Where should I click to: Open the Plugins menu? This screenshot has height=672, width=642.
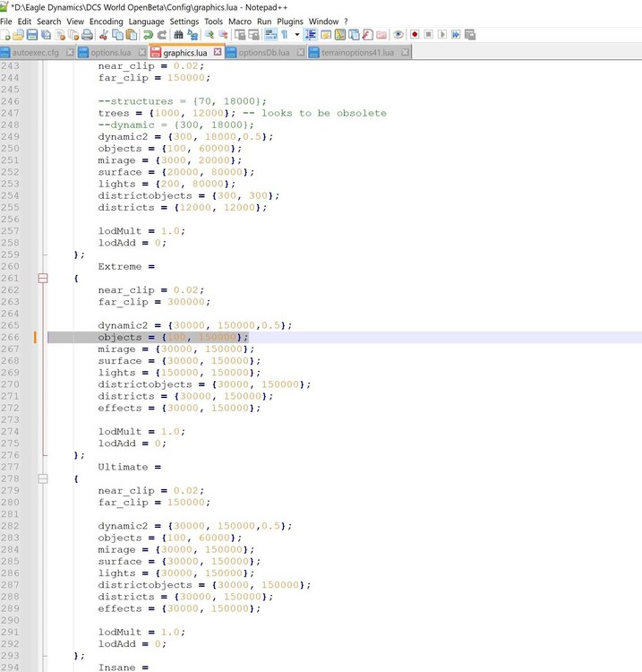tap(290, 21)
